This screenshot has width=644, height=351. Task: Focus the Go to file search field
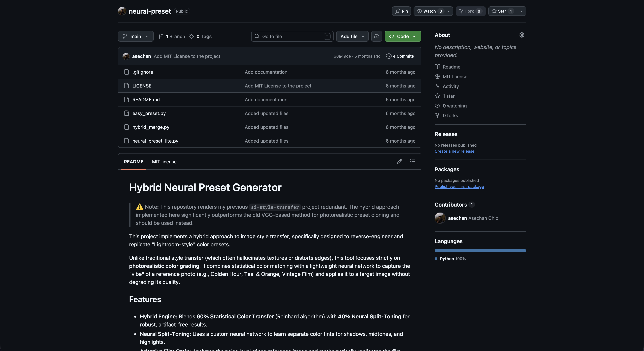click(292, 36)
